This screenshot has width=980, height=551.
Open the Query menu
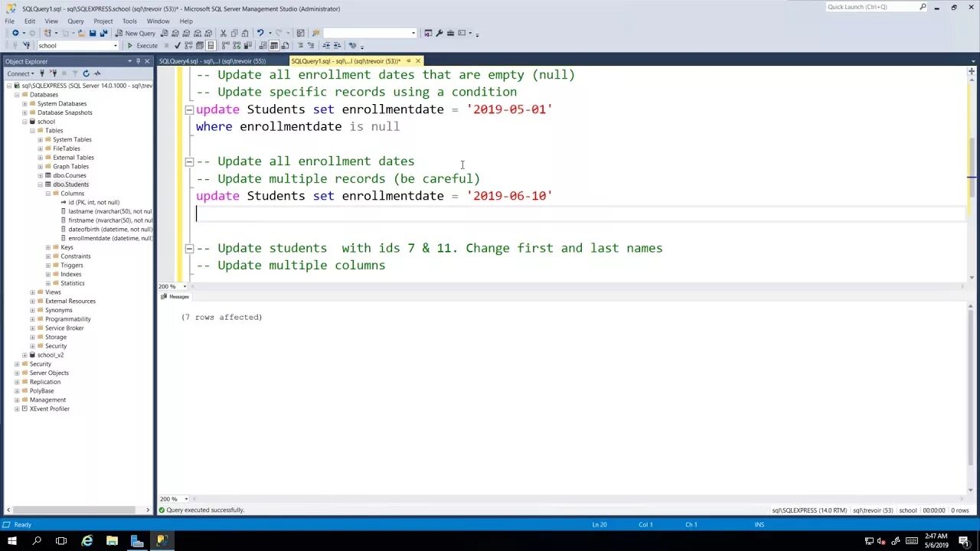point(76,21)
